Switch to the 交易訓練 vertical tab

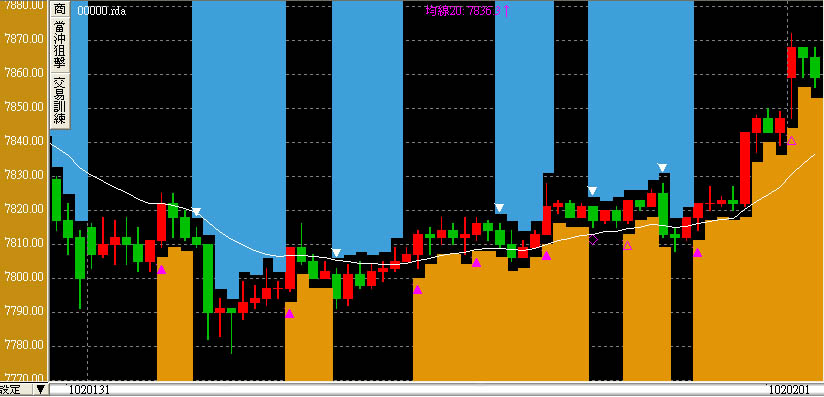pos(60,101)
